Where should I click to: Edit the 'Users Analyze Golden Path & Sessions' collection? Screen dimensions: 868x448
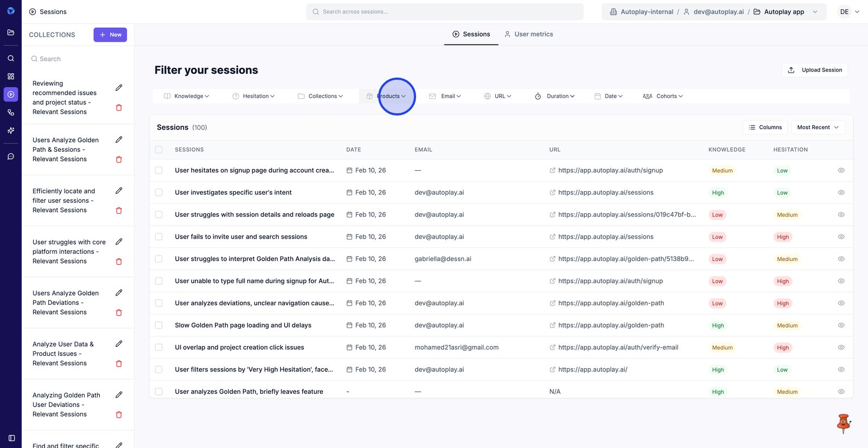click(x=119, y=140)
